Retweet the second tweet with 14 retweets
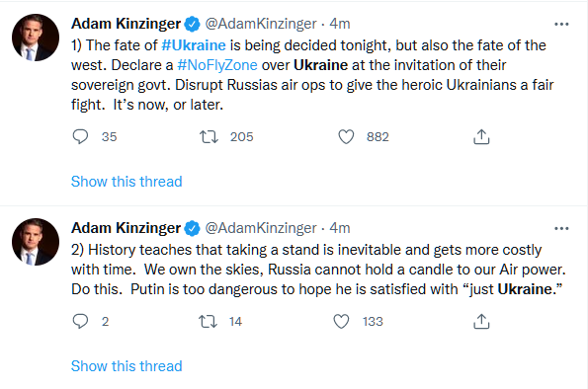The image size is (588, 389). coord(208,321)
